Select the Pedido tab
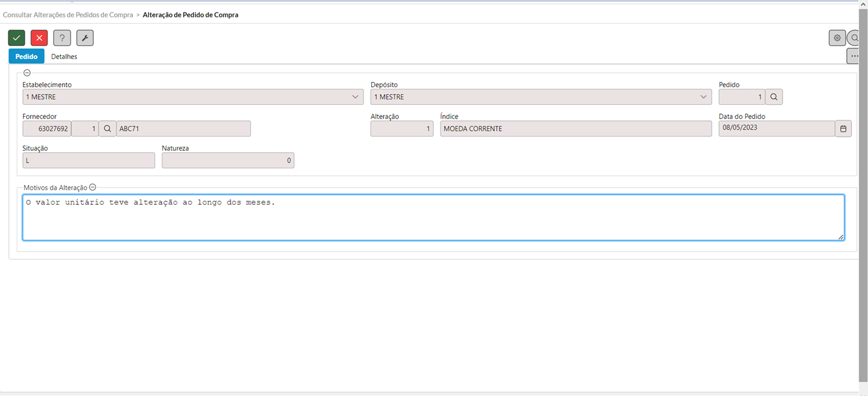Viewport: 868px width, 396px height. click(x=26, y=56)
